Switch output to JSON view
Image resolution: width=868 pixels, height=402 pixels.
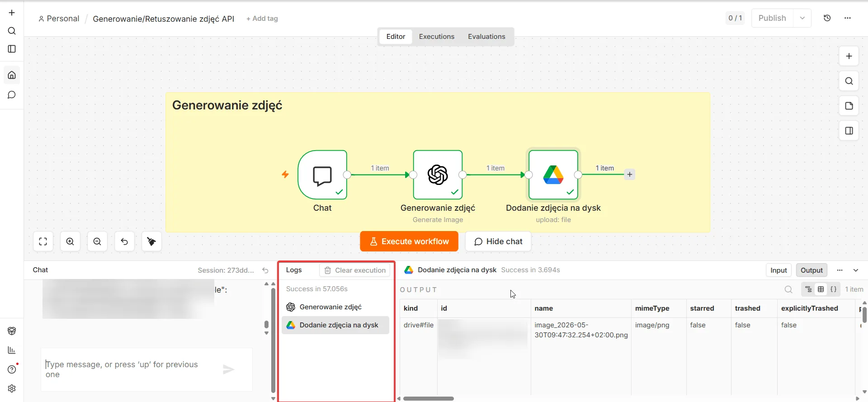click(x=834, y=289)
